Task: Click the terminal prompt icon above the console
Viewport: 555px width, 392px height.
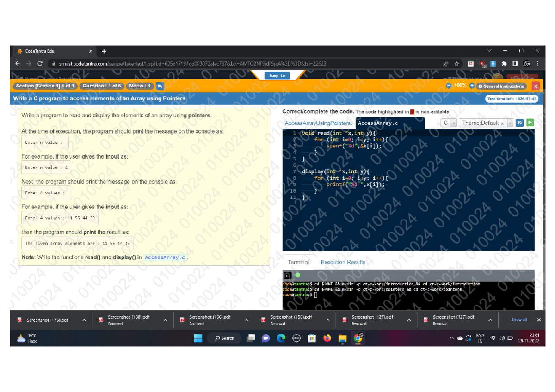Action: [287, 275]
